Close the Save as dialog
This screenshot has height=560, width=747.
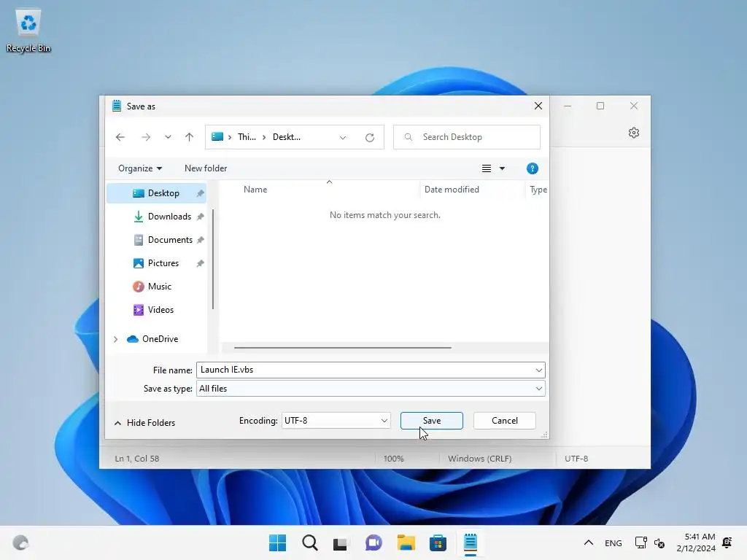[538, 106]
